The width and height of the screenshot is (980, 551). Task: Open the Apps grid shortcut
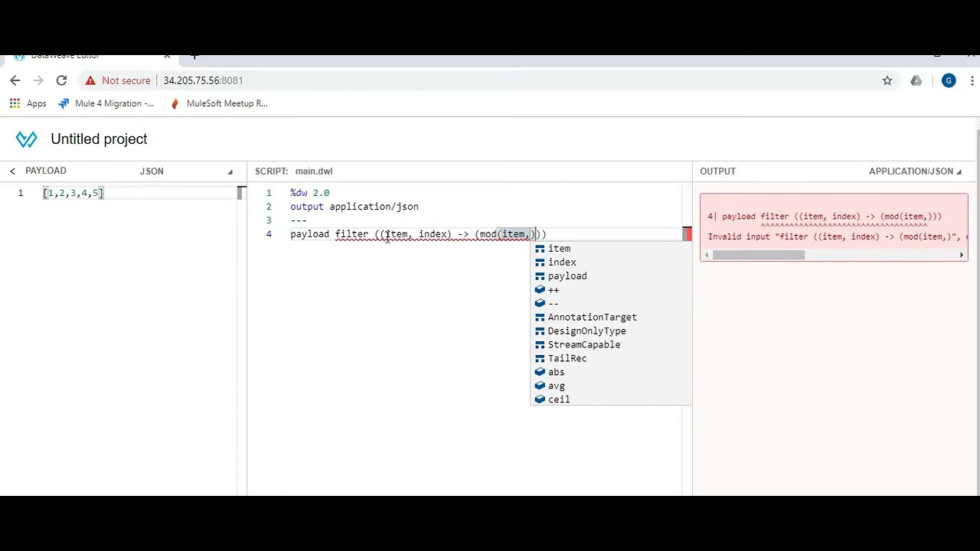point(28,103)
